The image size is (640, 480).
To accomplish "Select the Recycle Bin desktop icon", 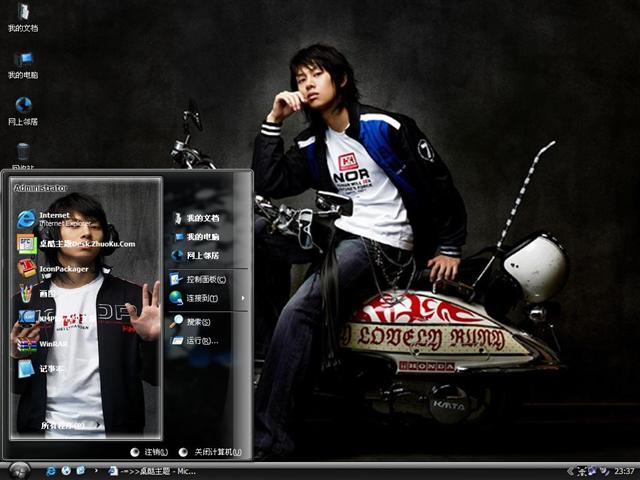I will pyautogui.click(x=23, y=156).
